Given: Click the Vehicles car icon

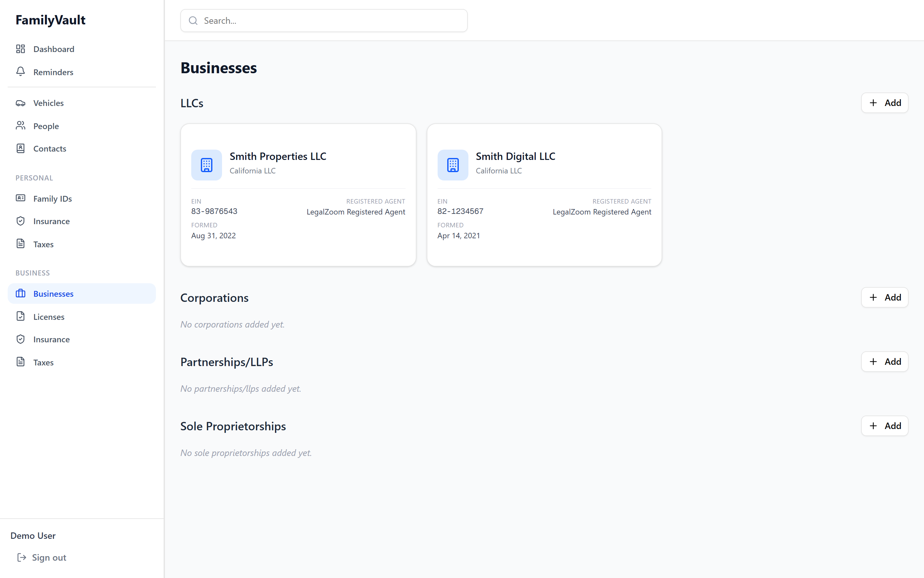Looking at the screenshot, I should click(x=21, y=103).
